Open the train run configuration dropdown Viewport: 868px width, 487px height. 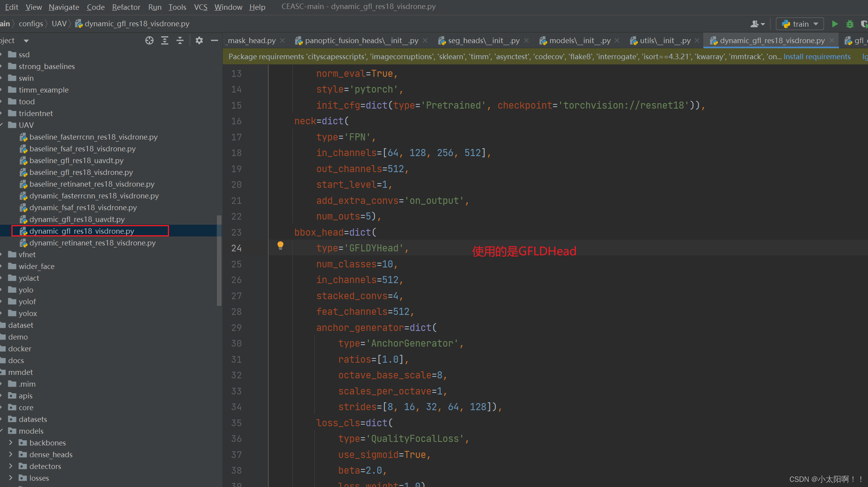tap(800, 24)
